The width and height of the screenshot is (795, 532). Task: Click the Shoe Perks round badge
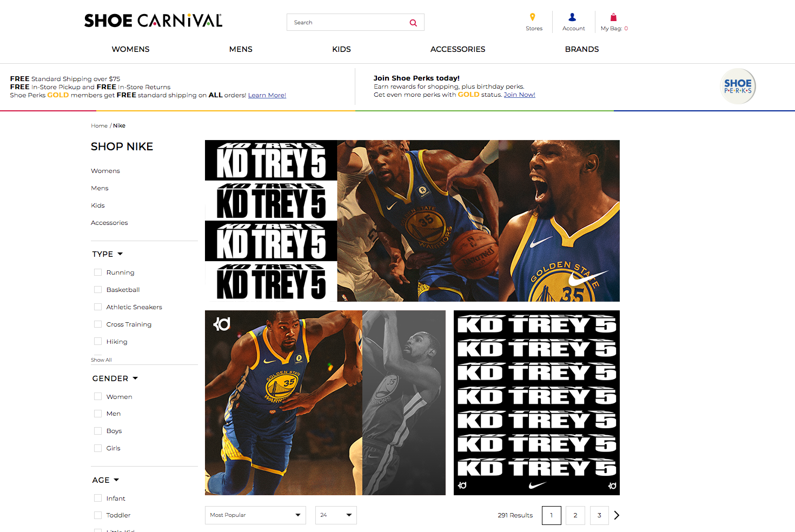[738, 86]
